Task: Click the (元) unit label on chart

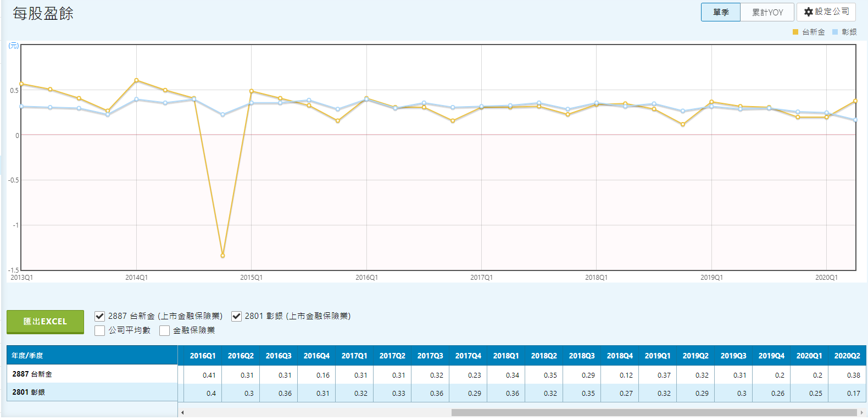Action: pyautogui.click(x=13, y=46)
